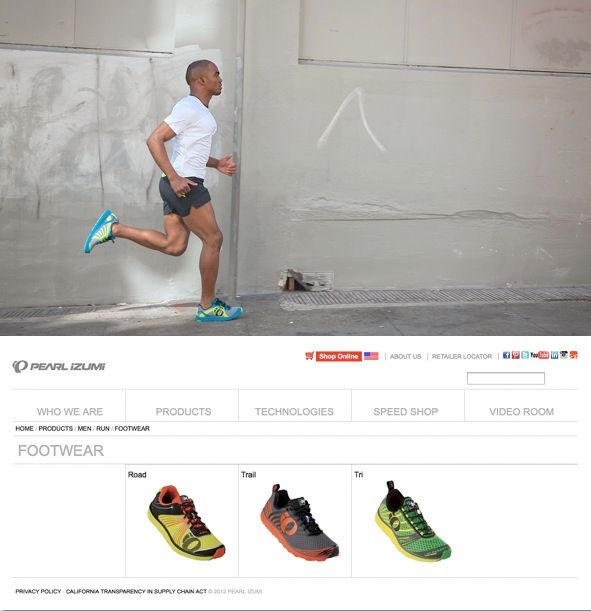Select the Trail shoe thumbnail

[x=299, y=522]
